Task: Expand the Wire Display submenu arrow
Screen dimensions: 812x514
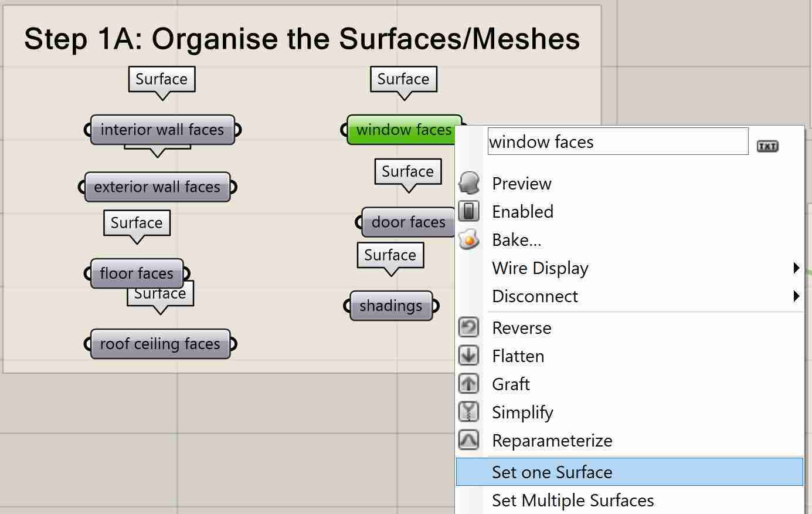Action: coord(796,268)
